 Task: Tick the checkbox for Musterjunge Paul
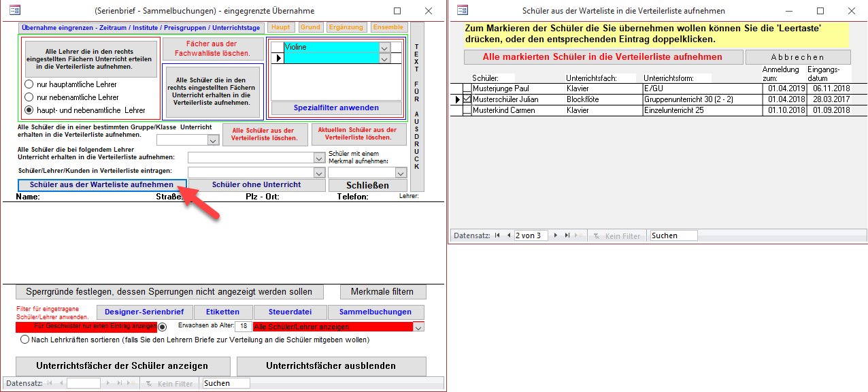point(467,88)
